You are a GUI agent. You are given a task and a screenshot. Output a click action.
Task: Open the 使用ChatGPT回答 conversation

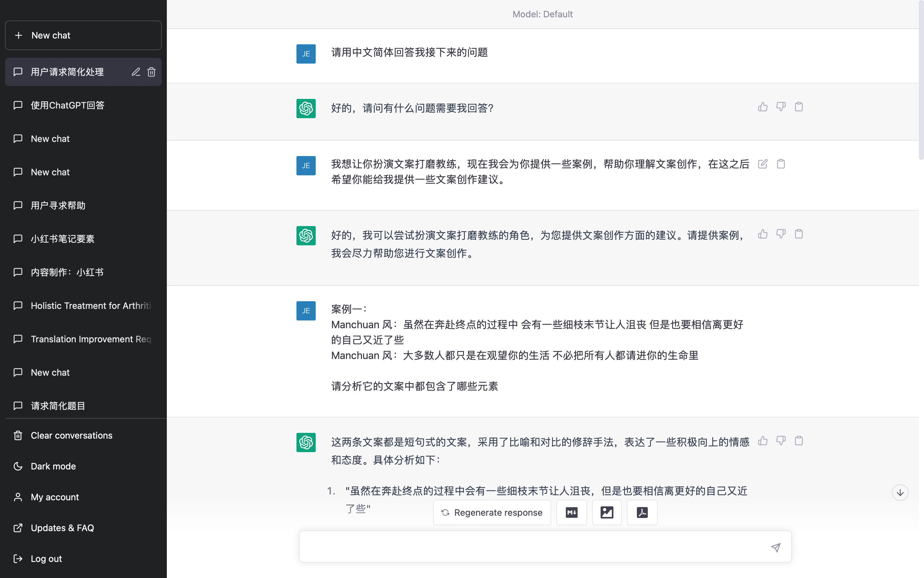pos(83,105)
